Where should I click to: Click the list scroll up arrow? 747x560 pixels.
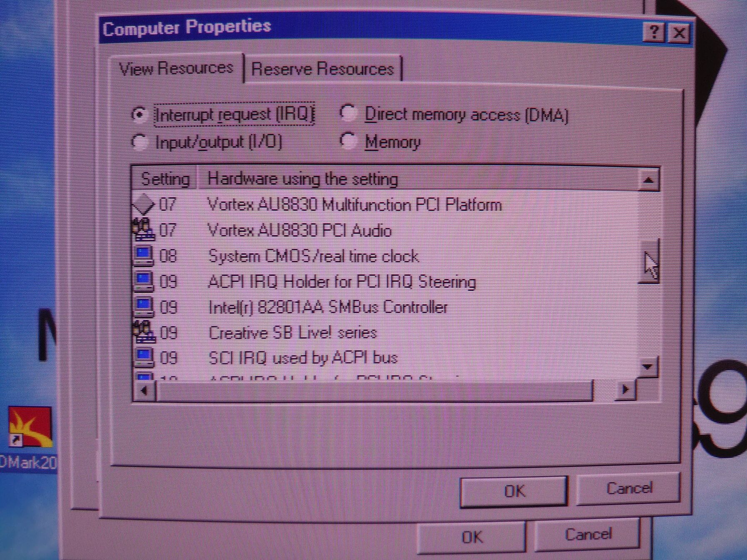(x=648, y=180)
